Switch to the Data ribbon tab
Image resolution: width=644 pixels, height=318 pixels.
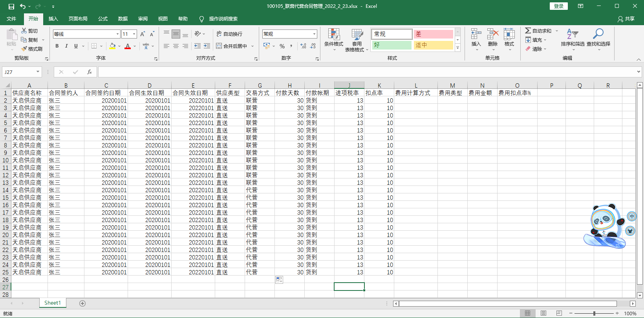click(123, 19)
